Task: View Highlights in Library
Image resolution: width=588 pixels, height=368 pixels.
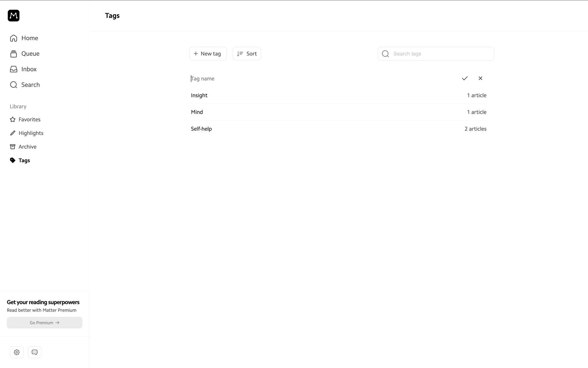Action: pyautogui.click(x=31, y=133)
